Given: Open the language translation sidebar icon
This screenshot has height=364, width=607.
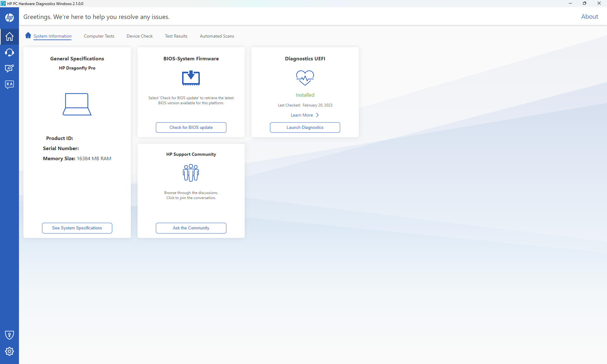Looking at the screenshot, I should [x=9, y=84].
